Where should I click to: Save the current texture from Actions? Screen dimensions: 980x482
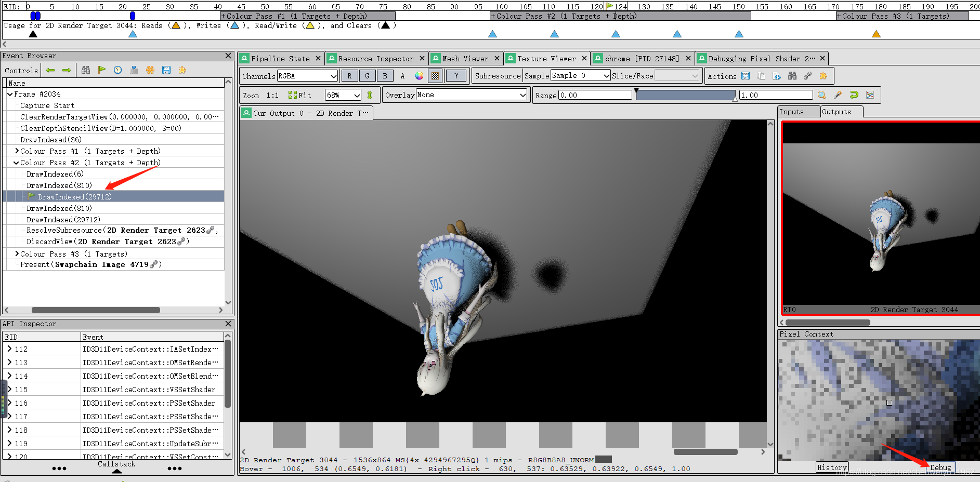tap(746, 76)
